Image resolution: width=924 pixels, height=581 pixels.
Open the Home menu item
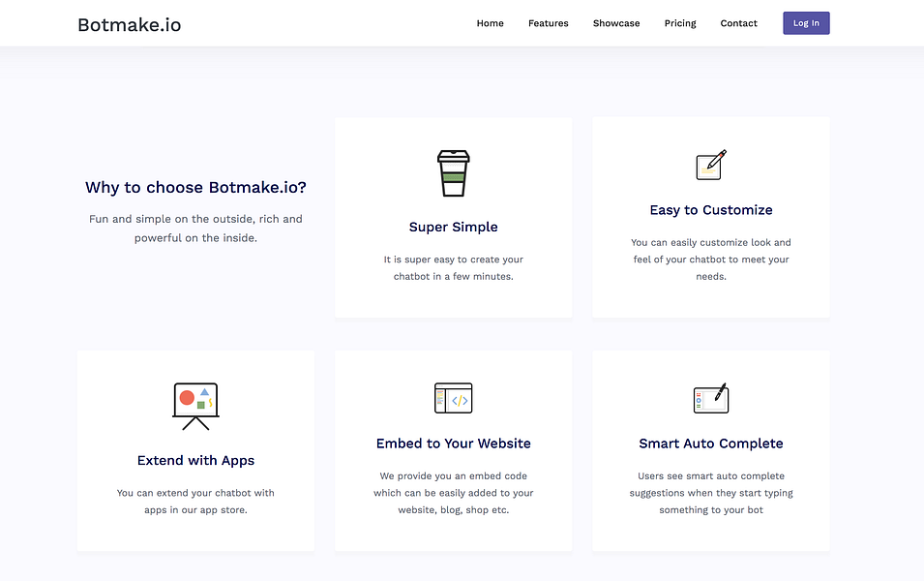click(x=490, y=23)
